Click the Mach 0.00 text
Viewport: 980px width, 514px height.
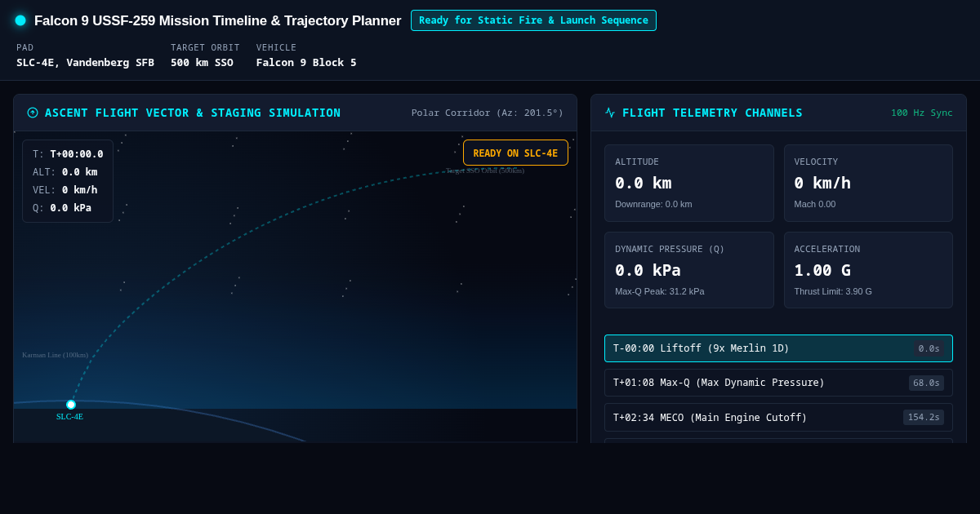815,204
